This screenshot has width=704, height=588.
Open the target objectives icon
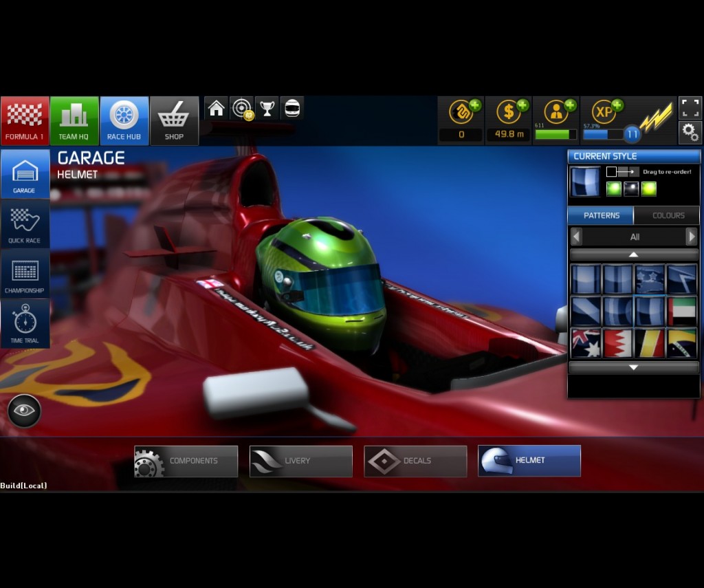[241, 109]
